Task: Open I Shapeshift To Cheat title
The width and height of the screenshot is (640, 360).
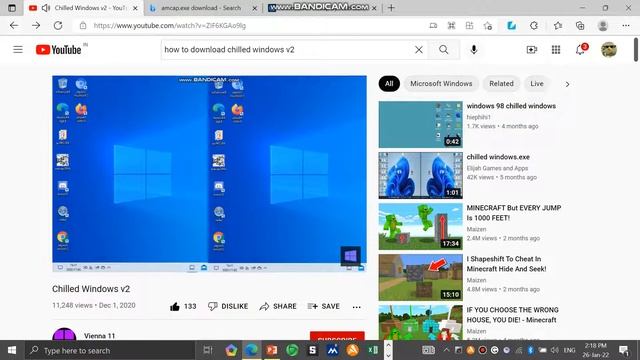Action: (507, 264)
